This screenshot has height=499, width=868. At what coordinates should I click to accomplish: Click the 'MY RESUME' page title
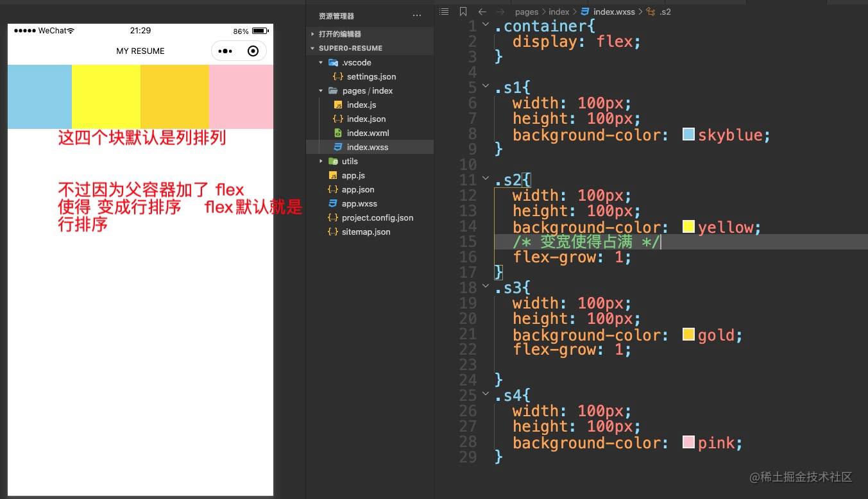pos(140,51)
